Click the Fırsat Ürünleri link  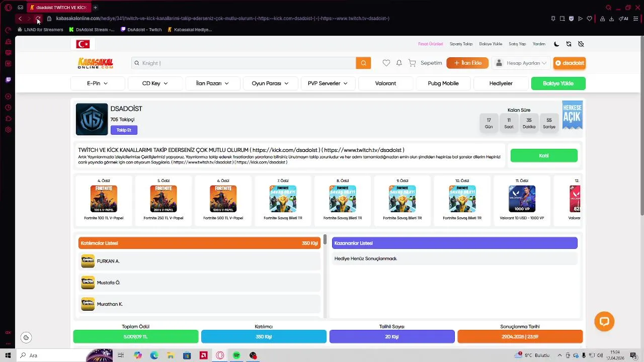coord(431,44)
